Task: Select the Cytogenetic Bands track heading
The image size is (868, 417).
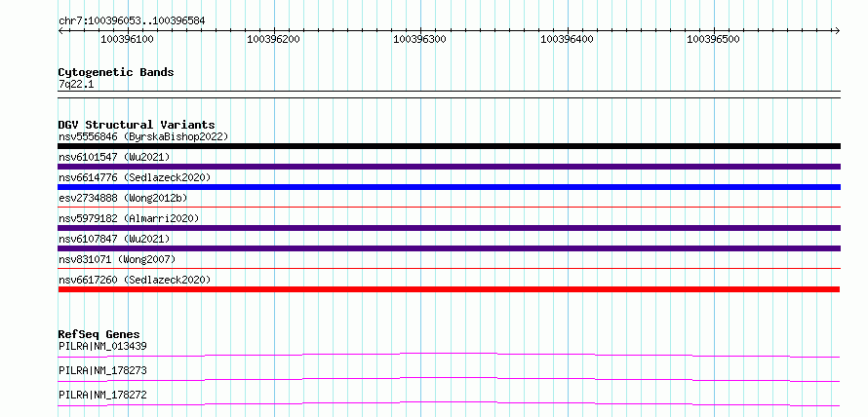Action: point(116,72)
